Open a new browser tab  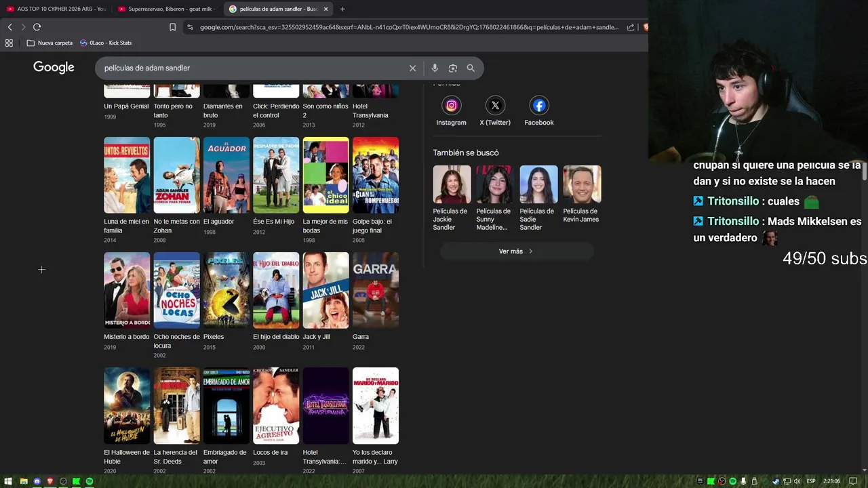point(342,9)
